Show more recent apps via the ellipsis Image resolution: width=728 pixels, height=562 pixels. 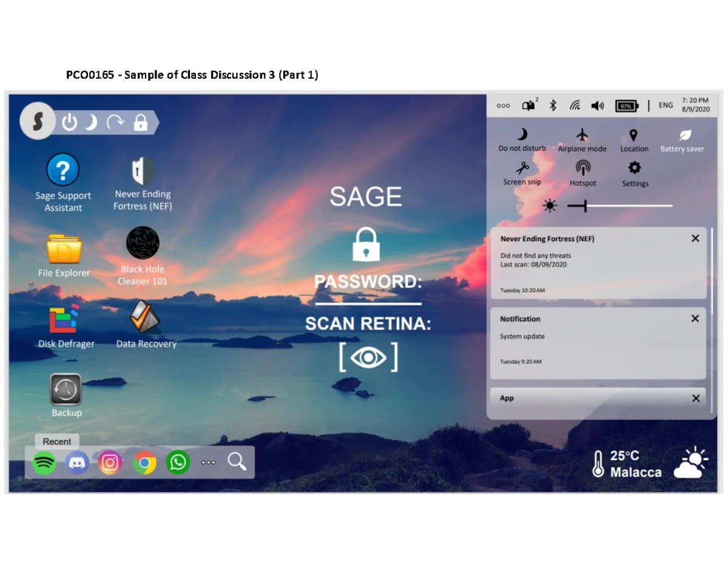[208, 463]
